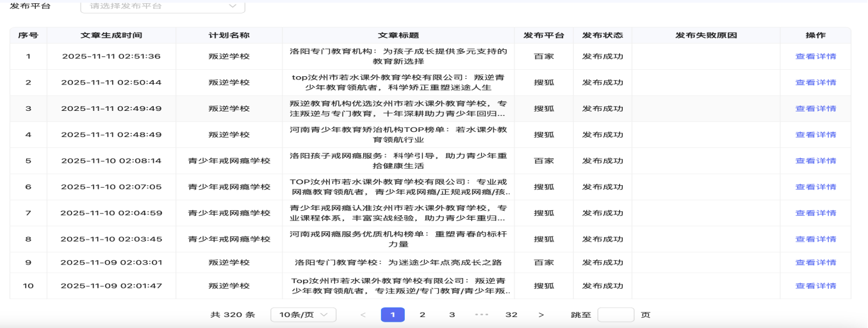
Task: Click the 跳至 page number input field
Action: [615, 315]
